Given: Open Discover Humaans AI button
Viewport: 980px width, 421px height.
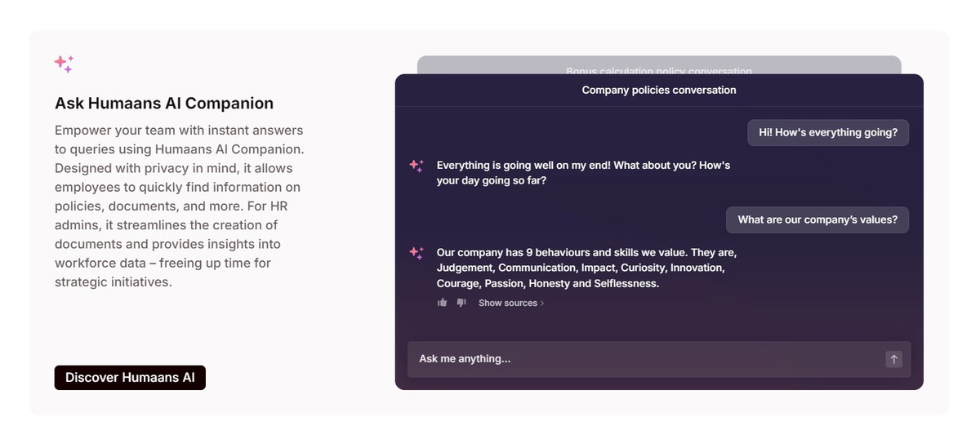Looking at the screenshot, I should 130,378.
